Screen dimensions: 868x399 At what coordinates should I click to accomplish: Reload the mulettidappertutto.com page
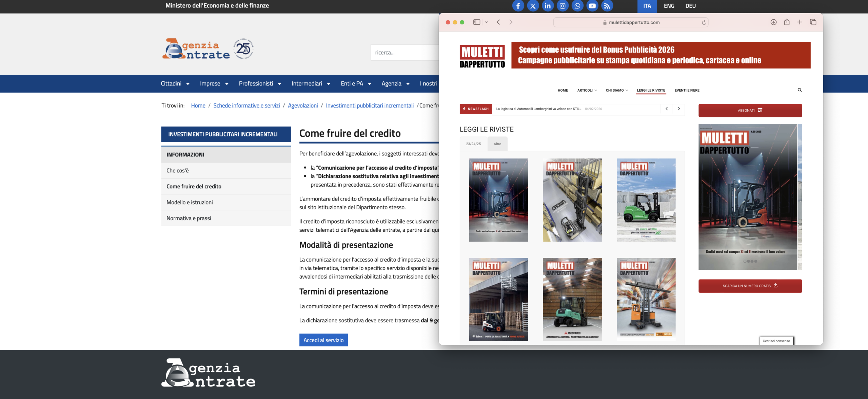[x=704, y=22]
